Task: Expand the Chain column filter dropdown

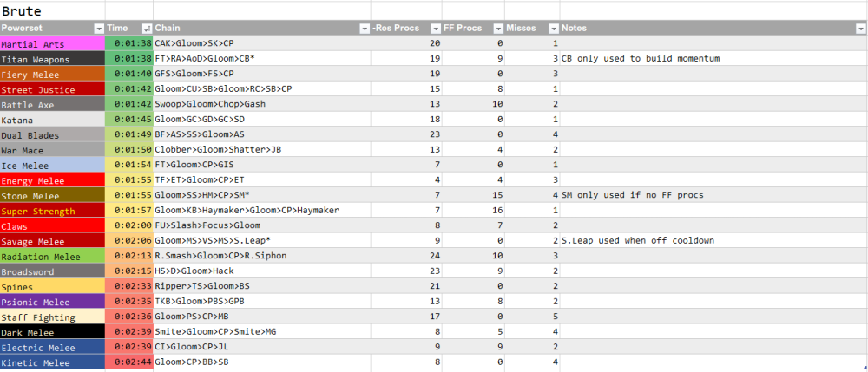Action: click(x=365, y=29)
